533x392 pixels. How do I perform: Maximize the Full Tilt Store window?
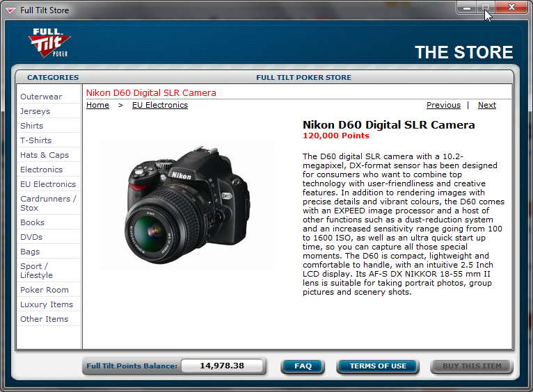[486, 8]
